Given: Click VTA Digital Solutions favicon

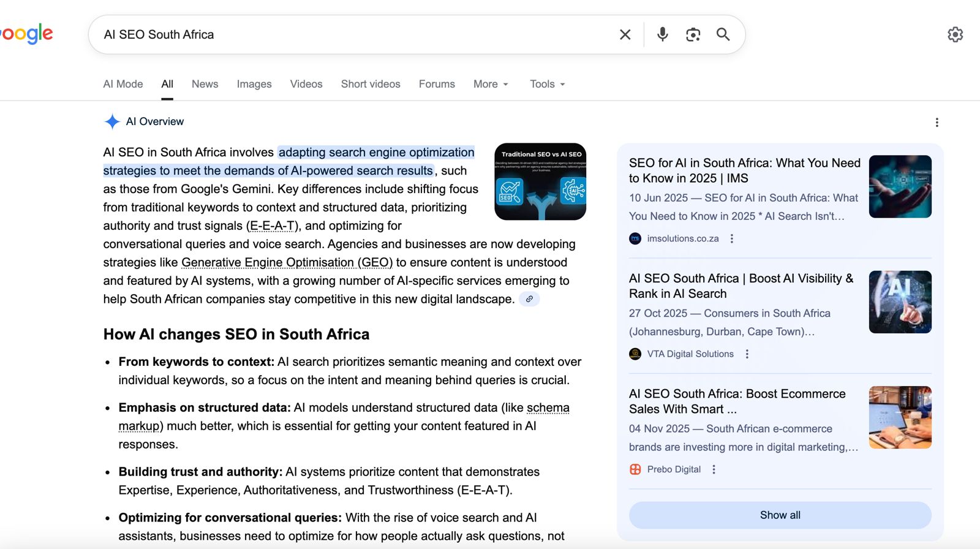Looking at the screenshot, I should pyautogui.click(x=635, y=354).
